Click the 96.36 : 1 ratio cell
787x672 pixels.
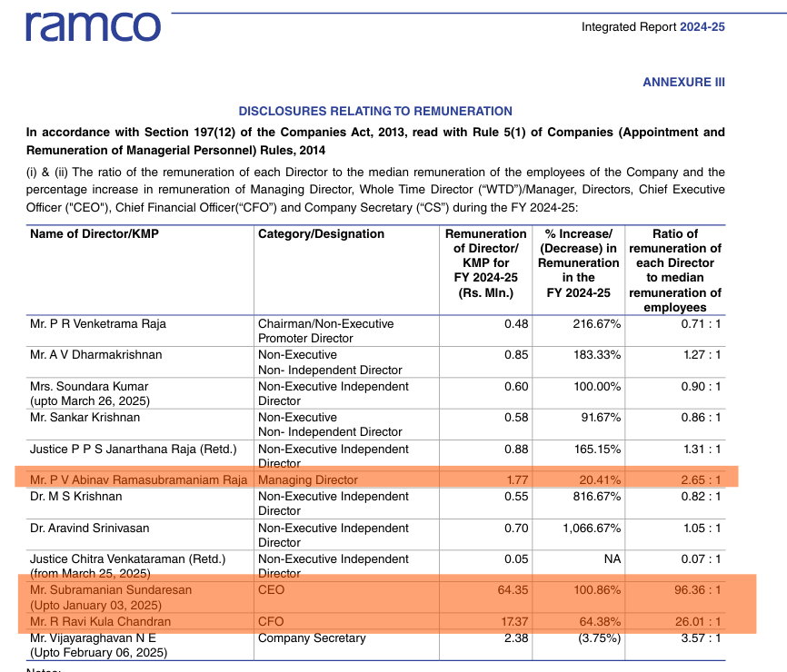point(698,589)
